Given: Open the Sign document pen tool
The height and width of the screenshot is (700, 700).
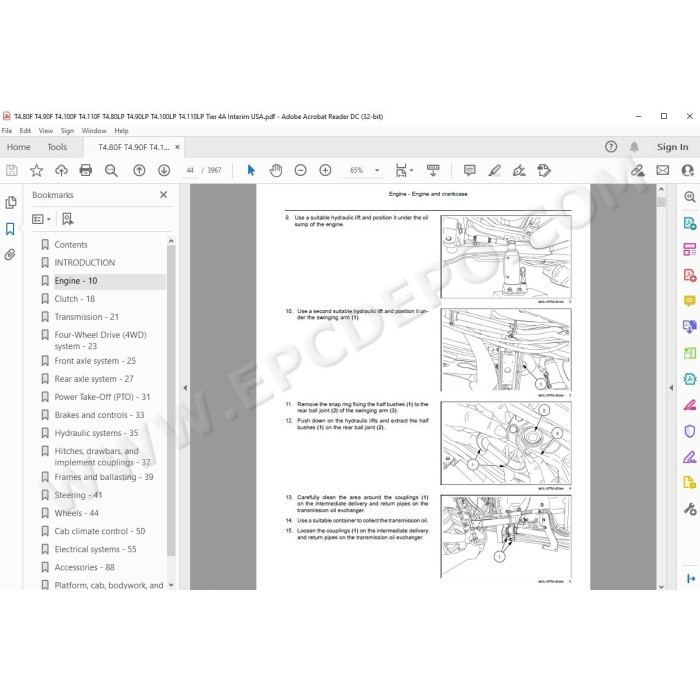Looking at the screenshot, I should [x=519, y=170].
